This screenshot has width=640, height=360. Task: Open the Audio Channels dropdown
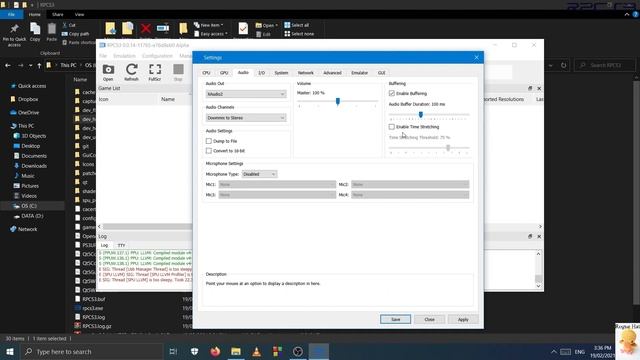point(246,118)
